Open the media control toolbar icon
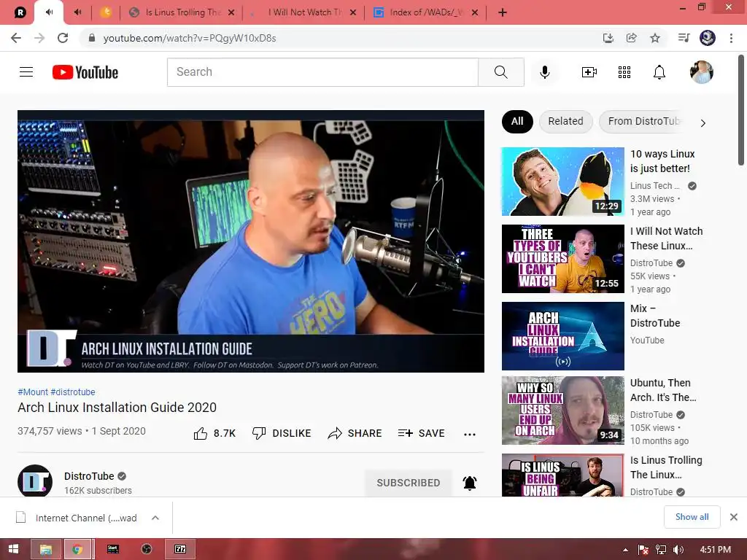747x560 pixels. point(684,38)
